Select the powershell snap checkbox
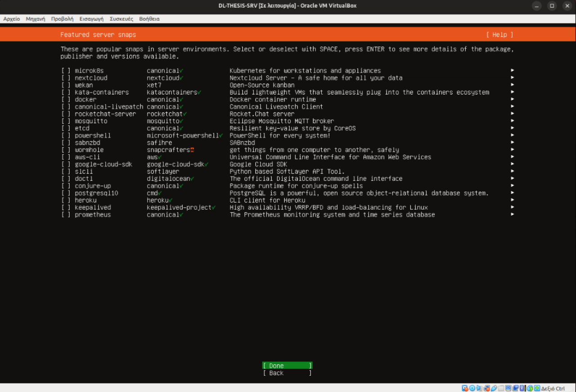576x392 pixels. pos(66,135)
